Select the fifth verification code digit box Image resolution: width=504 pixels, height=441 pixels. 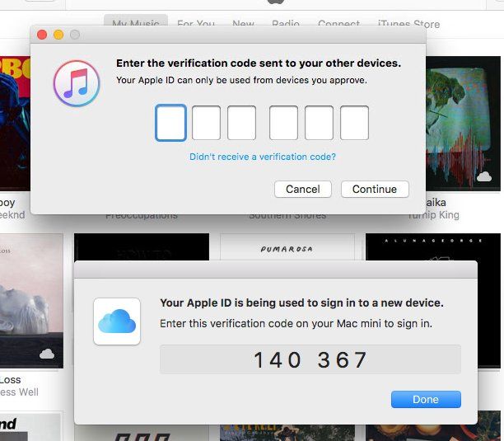[x=319, y=123]
